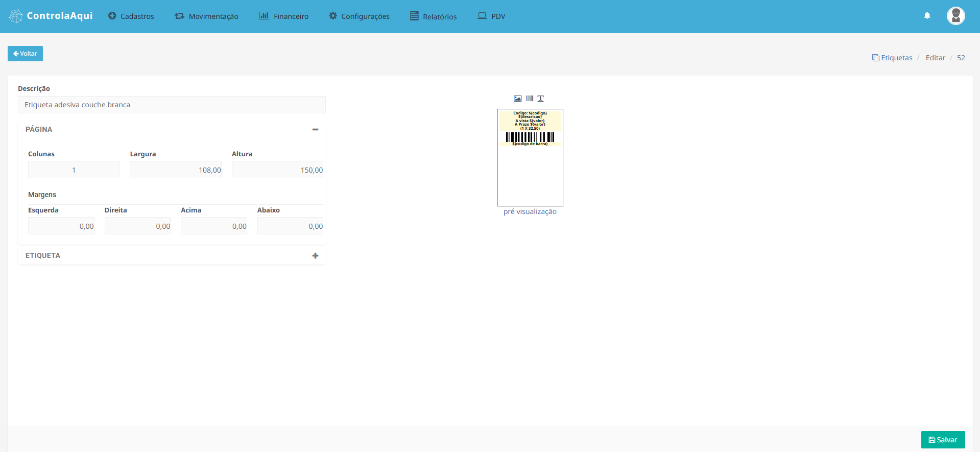Screen dimensions: 980x452
Task: Open the notifications bell
Action: [927, 16]
